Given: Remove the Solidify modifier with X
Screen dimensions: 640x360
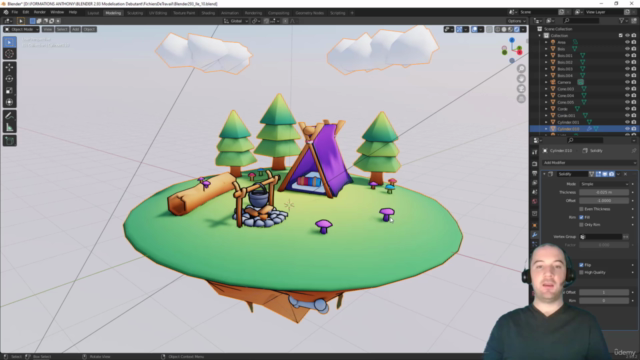Looking at the screenshot, I should coord(625,174).
